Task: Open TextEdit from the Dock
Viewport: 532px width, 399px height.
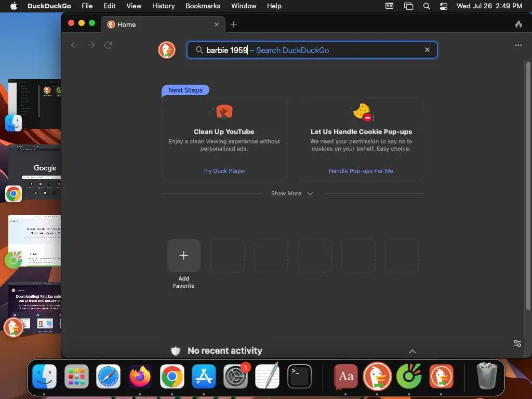Action: click(x=268, y=376)
